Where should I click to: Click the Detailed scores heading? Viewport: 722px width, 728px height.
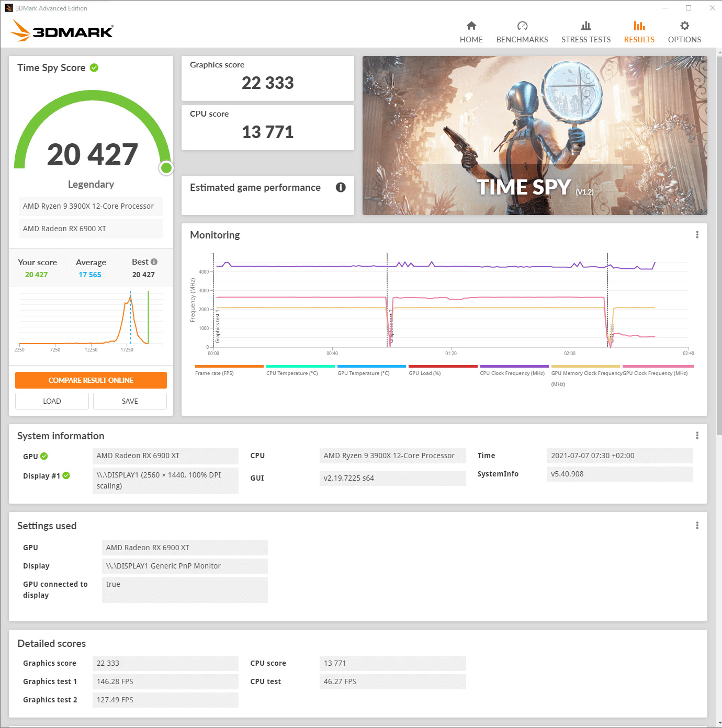(x=51, y=643)
